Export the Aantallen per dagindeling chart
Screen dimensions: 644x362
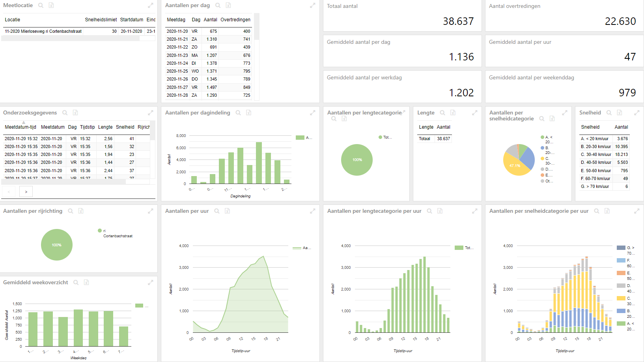click(249, 113)
